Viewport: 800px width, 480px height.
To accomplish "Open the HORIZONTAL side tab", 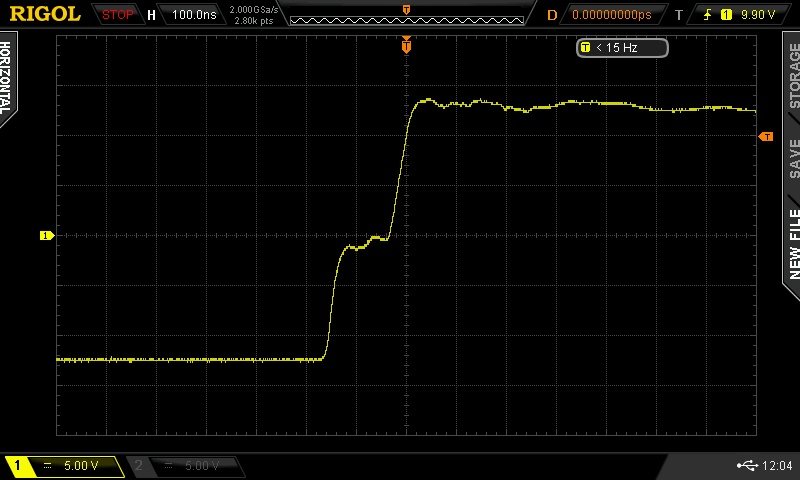I will [6, 78].
